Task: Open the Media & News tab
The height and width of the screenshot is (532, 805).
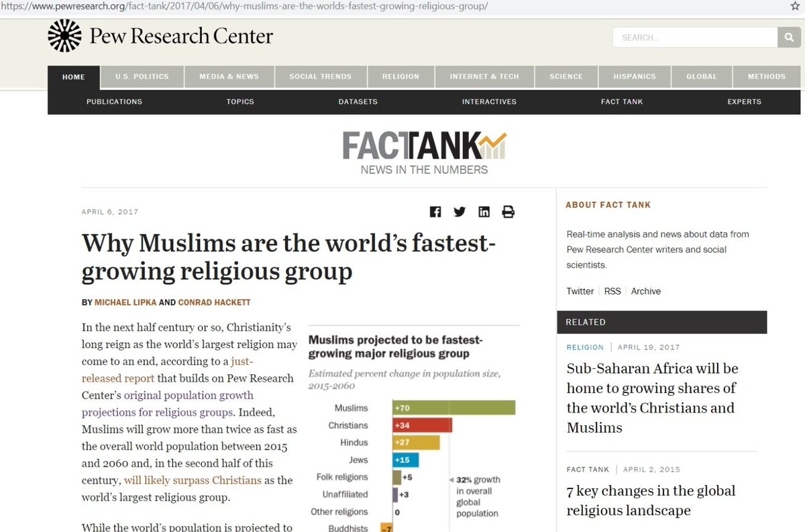Action: click(x=229, y=76)
